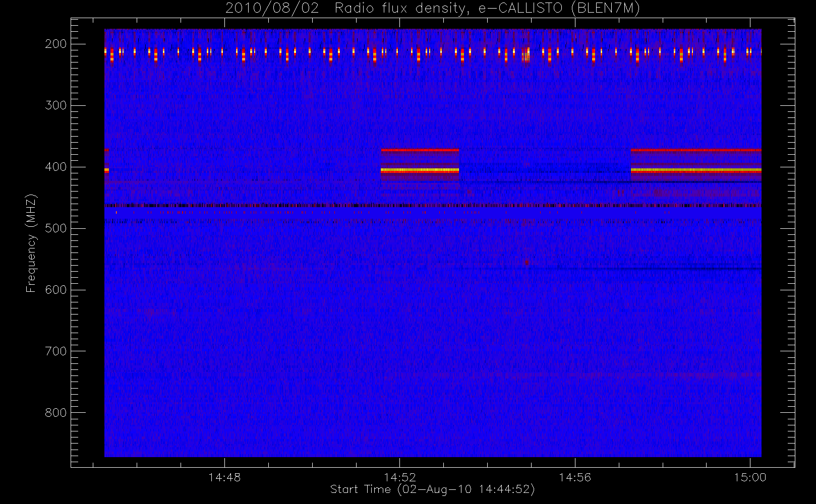Click the 400 frequency tick label
Screen dimensions: 816x504
click(x=56, y=167)
